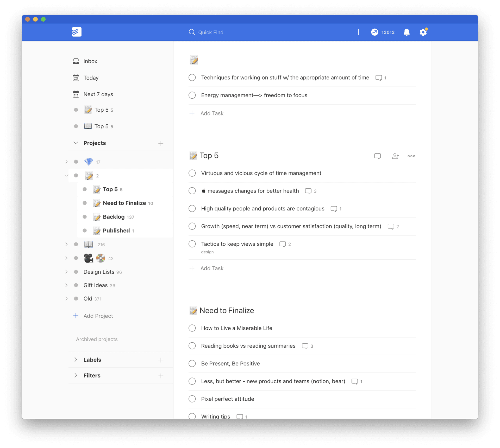The width and height of the screenshot is (500, 448).
Task: Collapse the Projects section
Action: coord(76,143)
